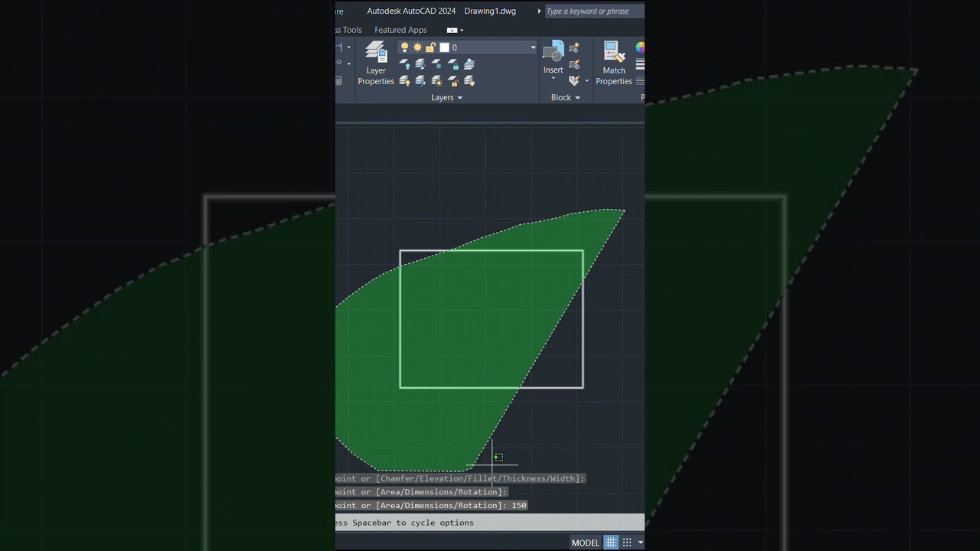
Task: Expand the Layers panel
Action: point(446,98)
